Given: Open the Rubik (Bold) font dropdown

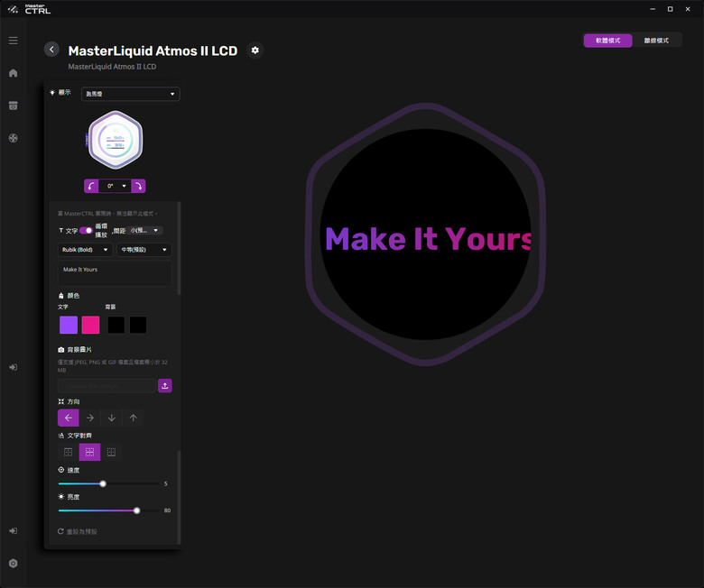Looking at the screenshot, I should pyautogui.click(x=85, y=250).
